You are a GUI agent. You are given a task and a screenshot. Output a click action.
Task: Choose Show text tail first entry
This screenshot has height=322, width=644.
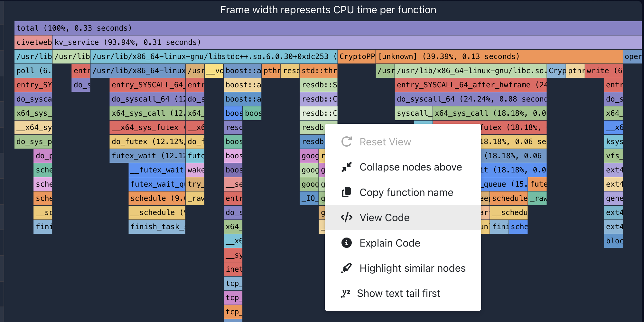point(403,293)
